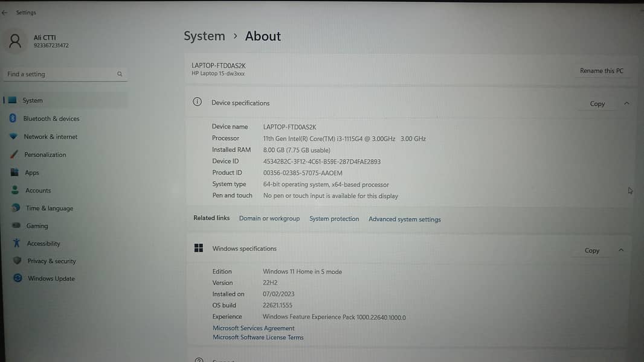Click the Personalization brush icon
The height and width of the screenshot is (362, 644).
click(x=14, y=155)
